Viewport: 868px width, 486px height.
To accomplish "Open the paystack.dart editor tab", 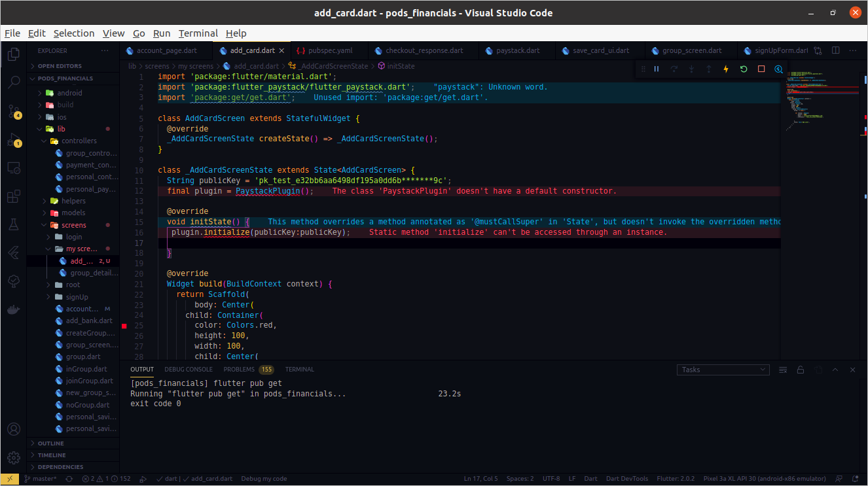I will pyautogui.click(x=518, y=50).
